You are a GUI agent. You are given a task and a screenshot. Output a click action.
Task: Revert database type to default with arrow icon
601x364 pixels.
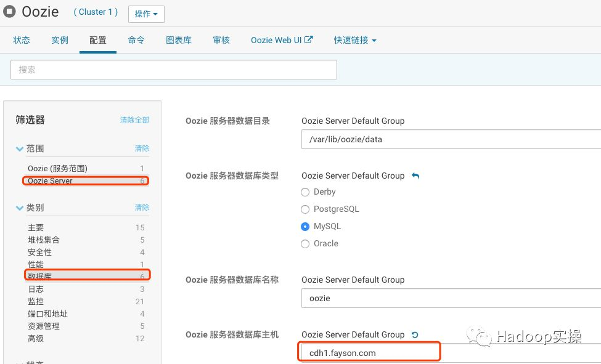pos(415,176)
